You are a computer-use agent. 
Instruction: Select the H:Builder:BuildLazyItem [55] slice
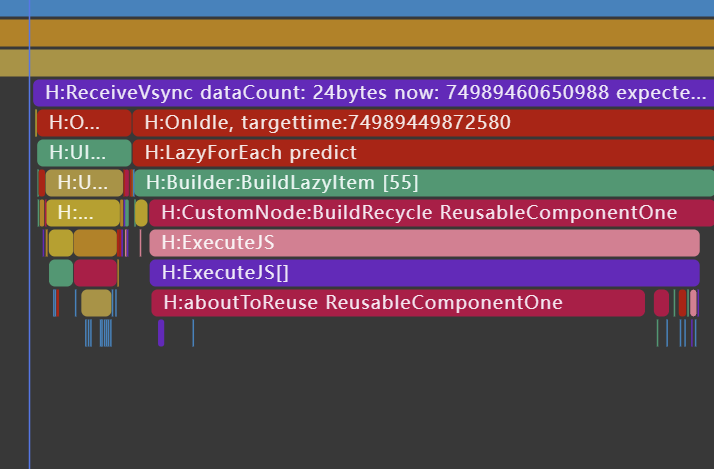[424, 183]
